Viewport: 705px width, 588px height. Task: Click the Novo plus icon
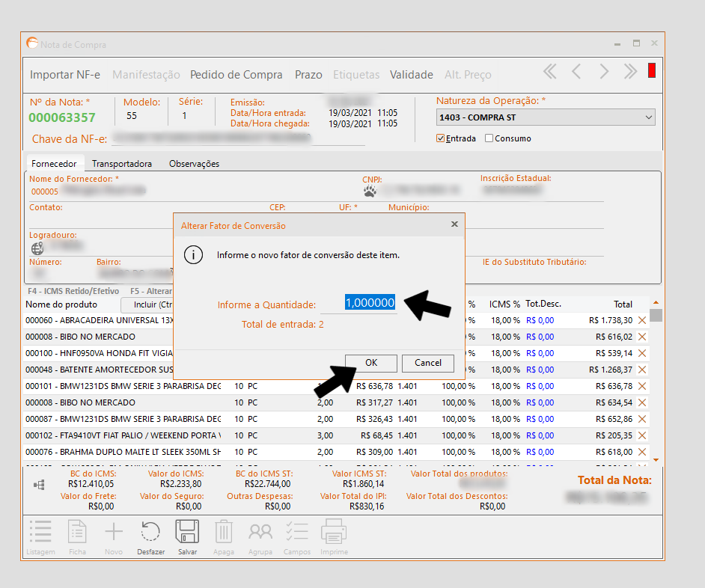(x=114, y=531)
